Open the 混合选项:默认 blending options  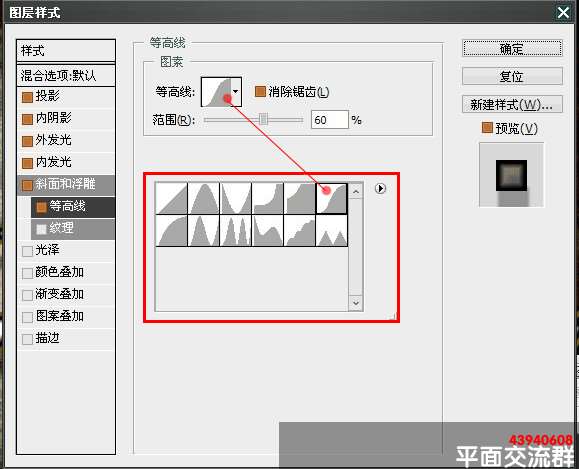66,76
